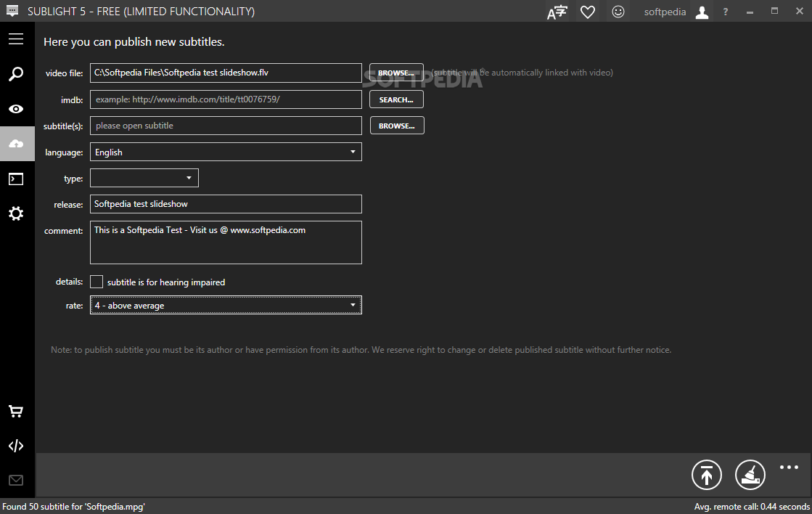Open the rate dropdown showing 4 - above average

tap(226, 305)
